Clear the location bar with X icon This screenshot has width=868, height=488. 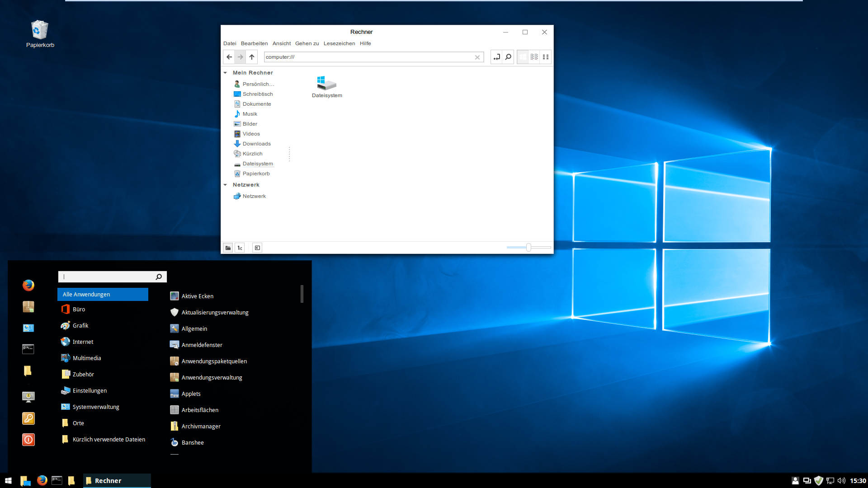pos(477,57)
